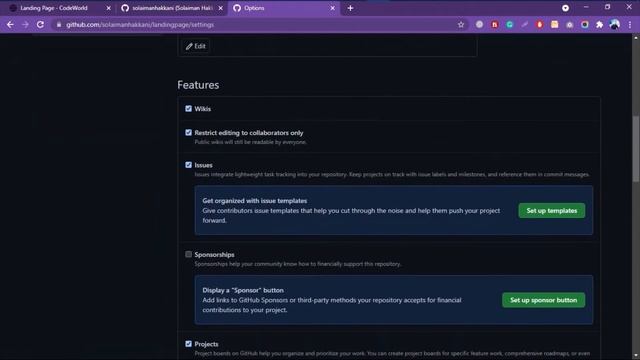Viewport: 640px width, 360px height.
Task: Bookmark this page with the star icon
Action: coord(461,24)
